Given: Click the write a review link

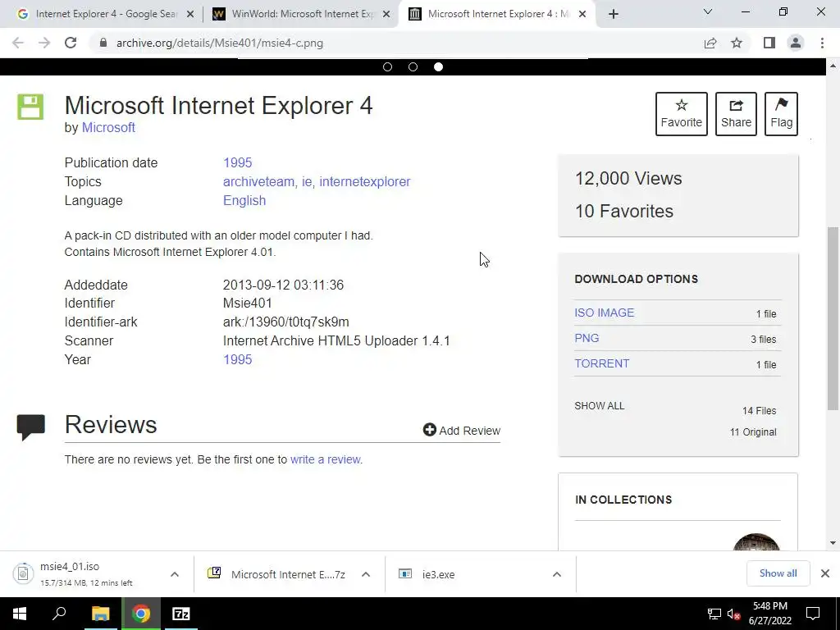Looking at the screenshot, I should pos(325,459).
